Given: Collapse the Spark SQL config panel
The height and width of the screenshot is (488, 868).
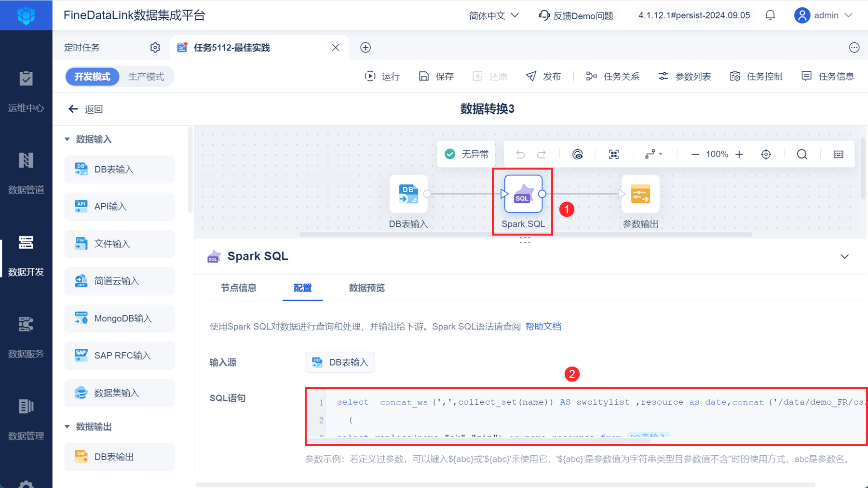Looking at the screenshot, I should click(844, 256).
